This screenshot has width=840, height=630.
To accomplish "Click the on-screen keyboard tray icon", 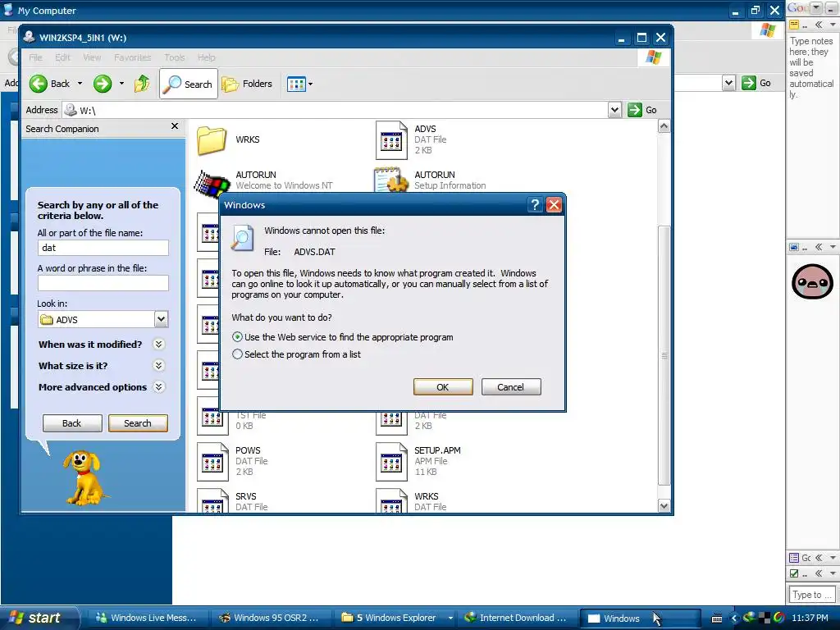I will (717, 619).
